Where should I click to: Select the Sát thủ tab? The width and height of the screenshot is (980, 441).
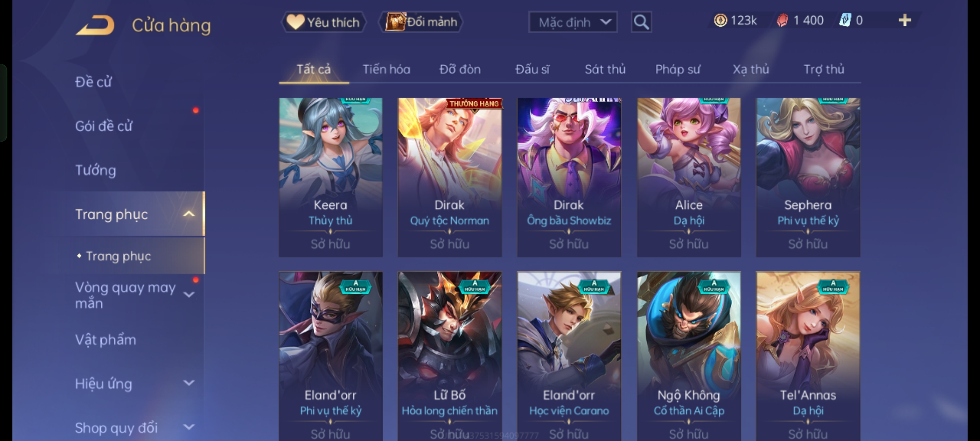(x=605, y=69)
